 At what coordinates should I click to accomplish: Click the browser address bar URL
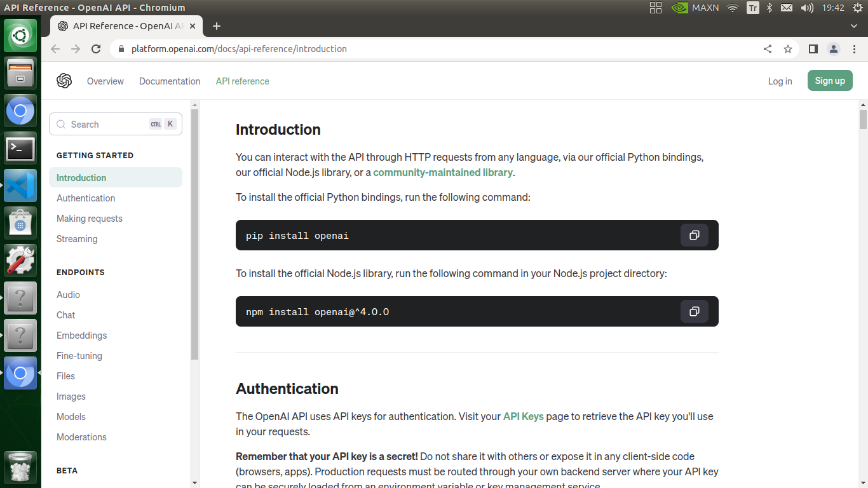[x=239, y=49]
